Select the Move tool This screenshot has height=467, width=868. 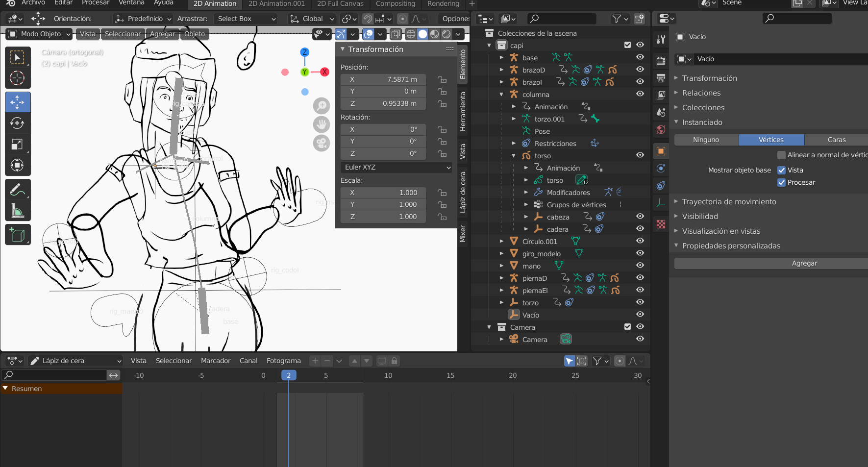[18, 102]
